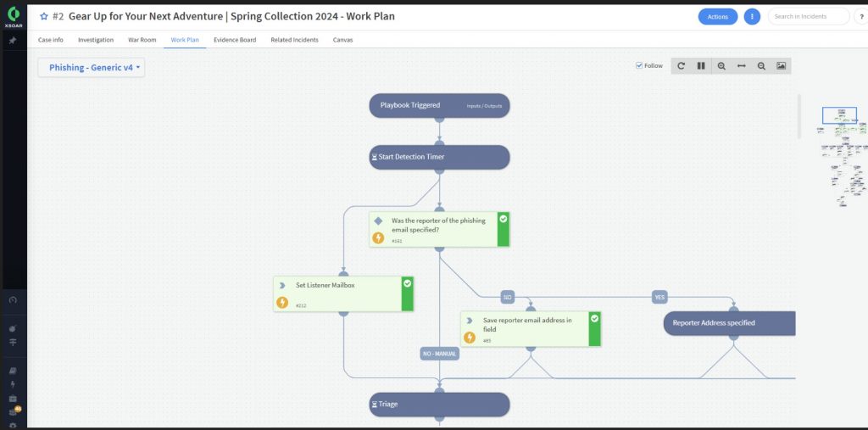Image resolution: width=868 pixels, height=430 pixels.
Task: Open the bomb-shaped incidents icon in sidebar
Action: [x=14, y=328]
